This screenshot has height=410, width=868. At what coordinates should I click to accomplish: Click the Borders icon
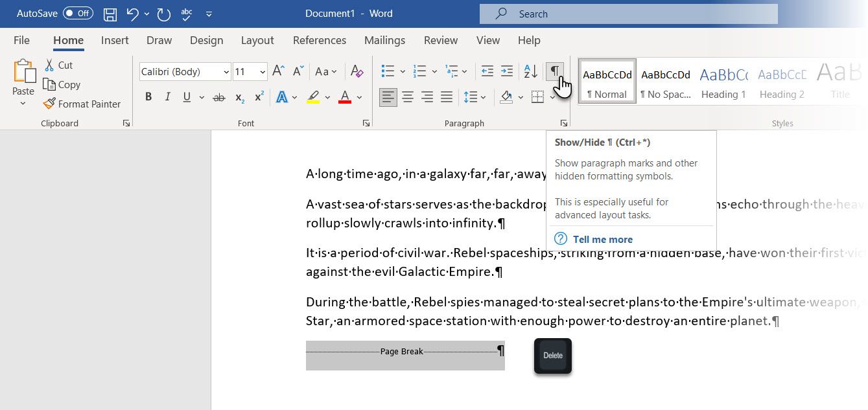click(x=537, y=97)
